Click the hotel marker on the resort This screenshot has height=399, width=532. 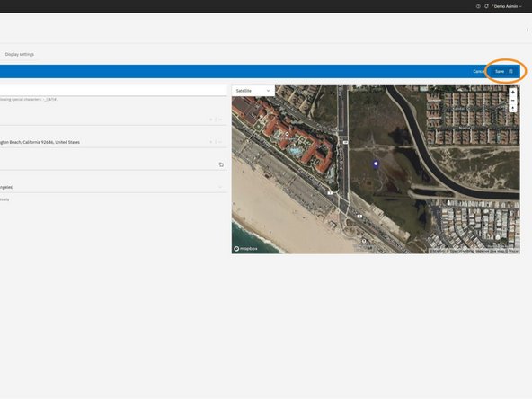click(x=287, y=134)
